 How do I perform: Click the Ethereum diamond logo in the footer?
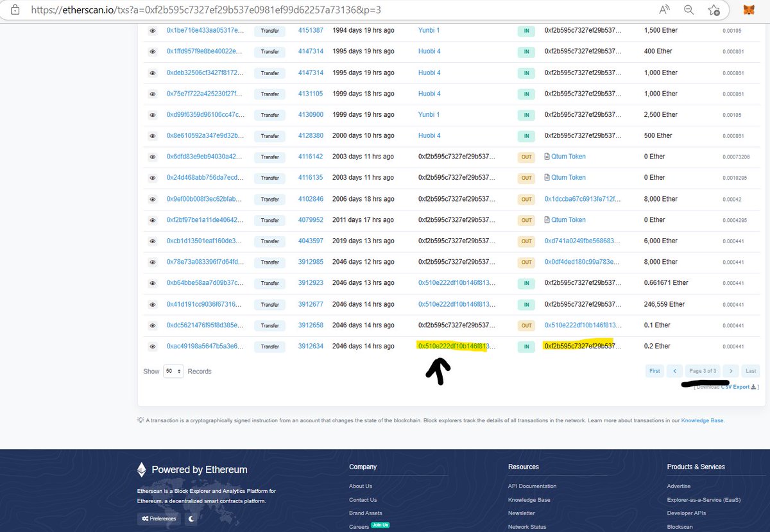[142, 470]
